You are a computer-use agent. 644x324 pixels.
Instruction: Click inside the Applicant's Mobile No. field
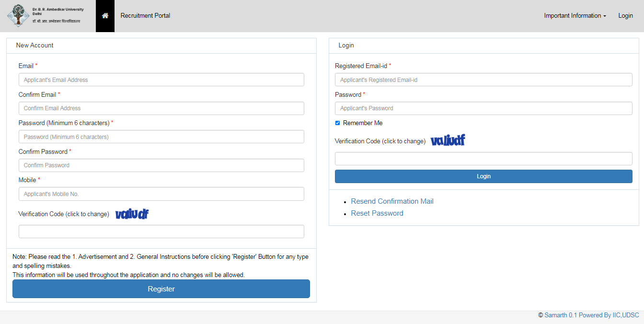[161, 194]
